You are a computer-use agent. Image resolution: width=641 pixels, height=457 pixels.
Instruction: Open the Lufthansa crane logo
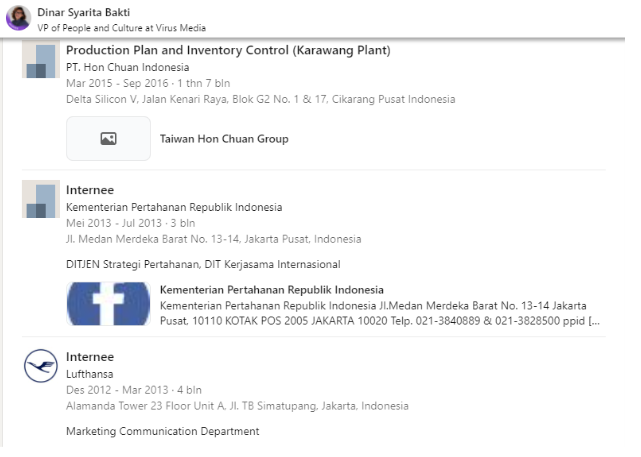click(x=41, y=367)
